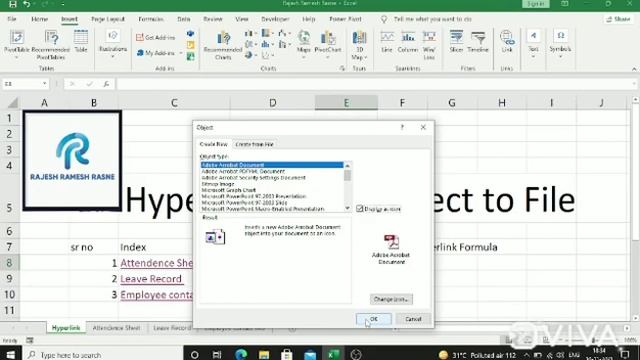
Task: Click Get Add-ins
Action: (156, 37)
